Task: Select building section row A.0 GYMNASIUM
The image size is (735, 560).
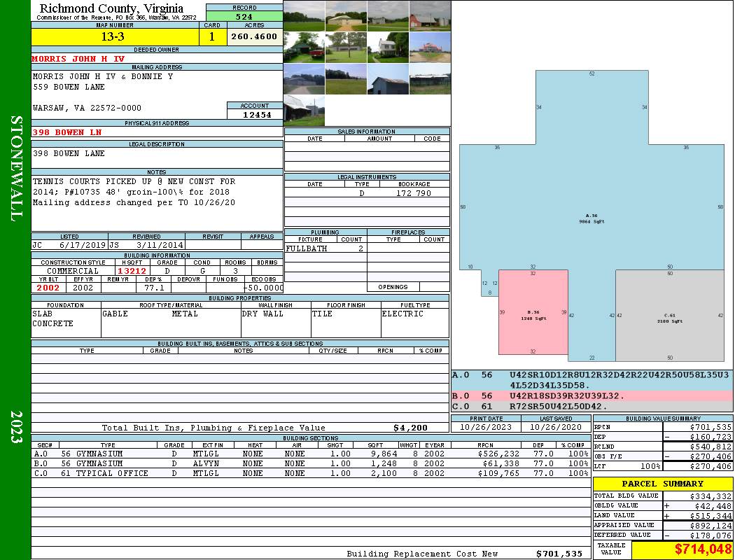Action: click(311, 454)
